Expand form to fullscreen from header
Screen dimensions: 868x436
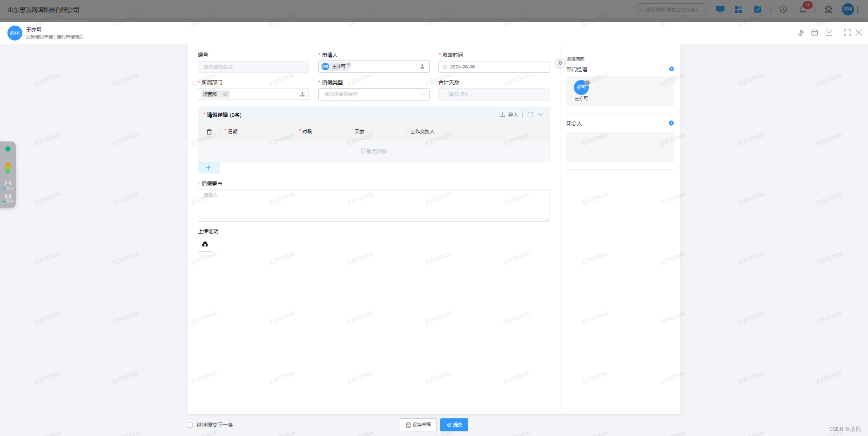point(848,33)
